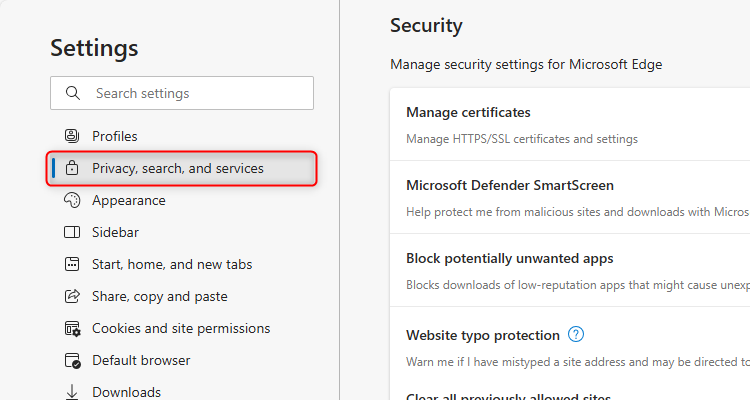Click the Appearance palette icon
The height and width of the screenshot is (400, 750).
pos(71,200)
